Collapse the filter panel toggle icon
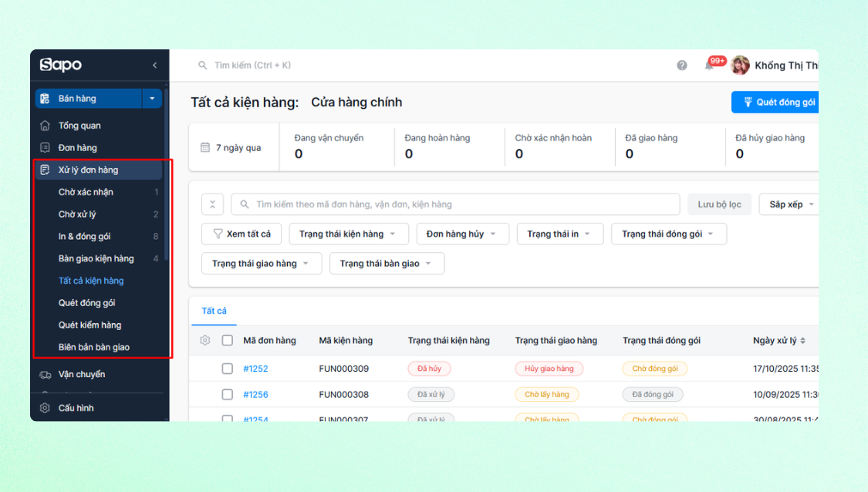Screen dimensions: 868x492 [x=212, y=204]
